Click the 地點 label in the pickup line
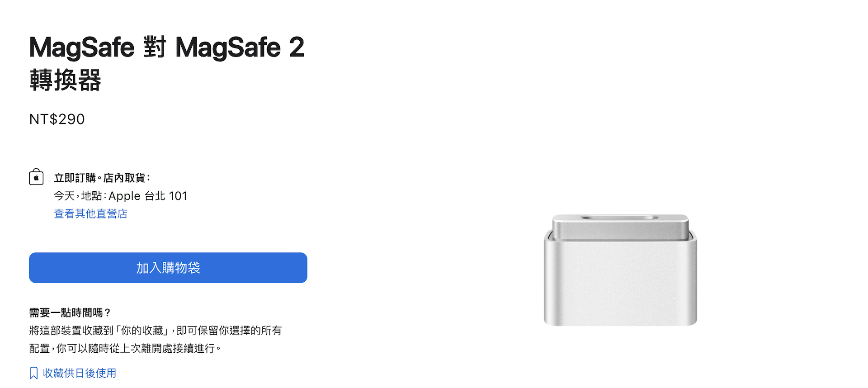 point(91,196)
